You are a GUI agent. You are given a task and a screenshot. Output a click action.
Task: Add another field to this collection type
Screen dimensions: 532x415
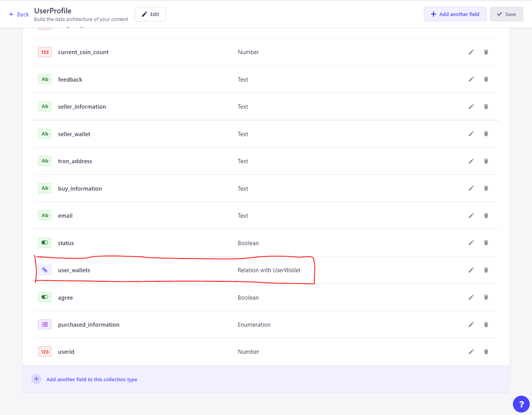(x=91, y=379)
